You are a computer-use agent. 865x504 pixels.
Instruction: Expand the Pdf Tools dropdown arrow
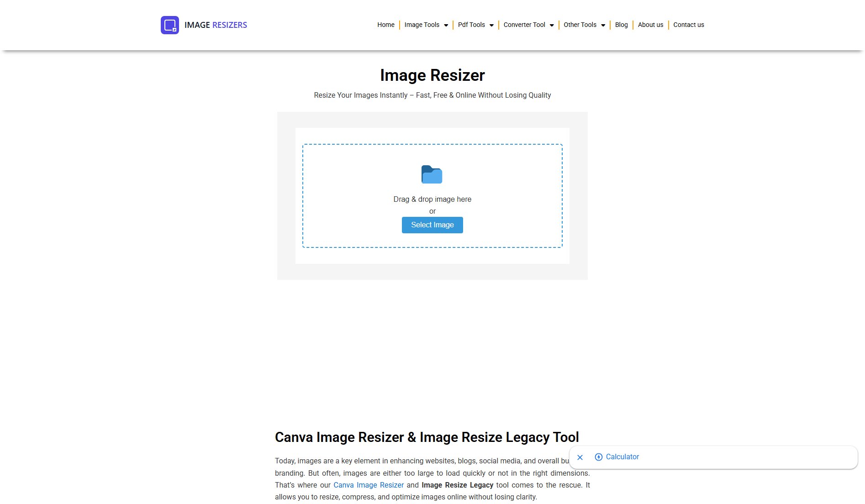[491, 26]
